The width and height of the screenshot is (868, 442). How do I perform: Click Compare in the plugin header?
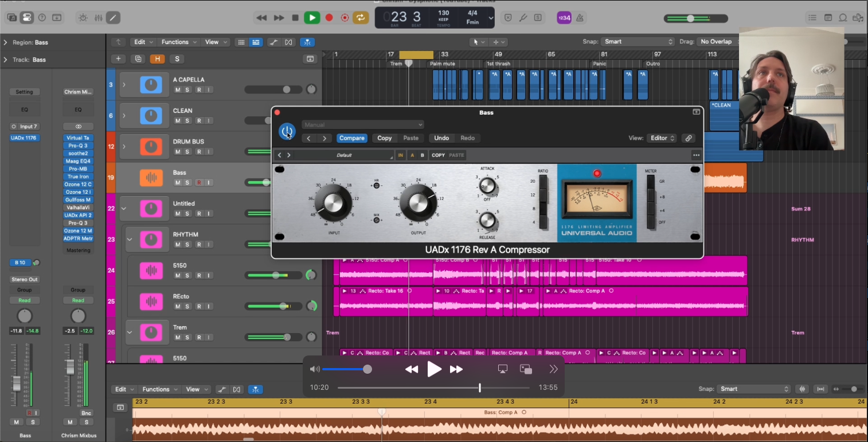351,138
